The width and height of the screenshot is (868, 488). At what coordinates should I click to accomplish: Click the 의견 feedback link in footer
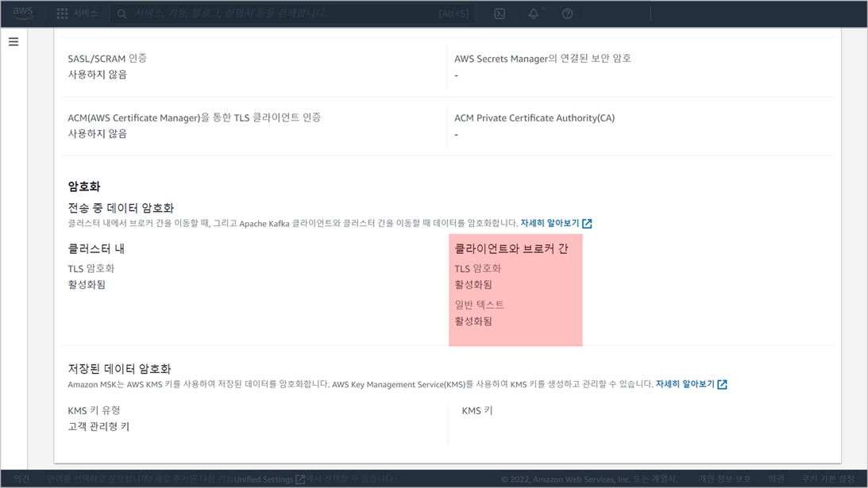coord(22,479)
